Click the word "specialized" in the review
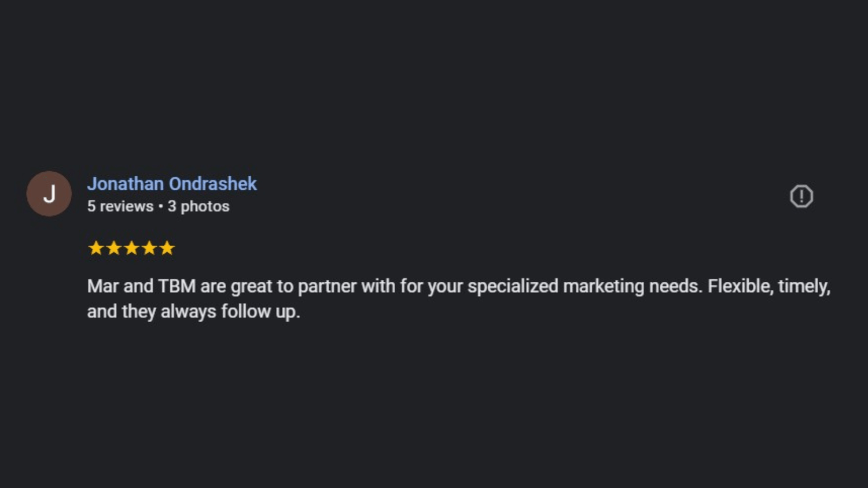Image resolution: width=868 pixels, height=488 pixels. pyautogui.click(x=513, y=286)
